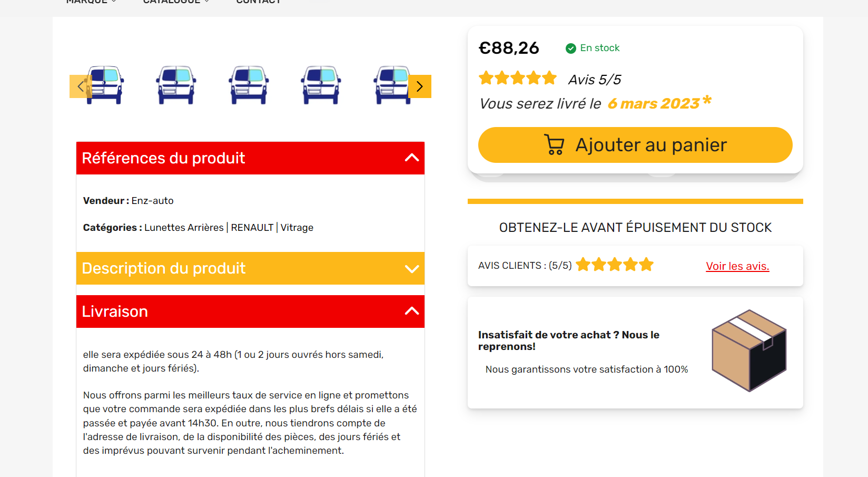This screenshot has width=868, height=477.
Task: Select the second van thumbnail
Action: pyautogui.click(x=176, y=85)
